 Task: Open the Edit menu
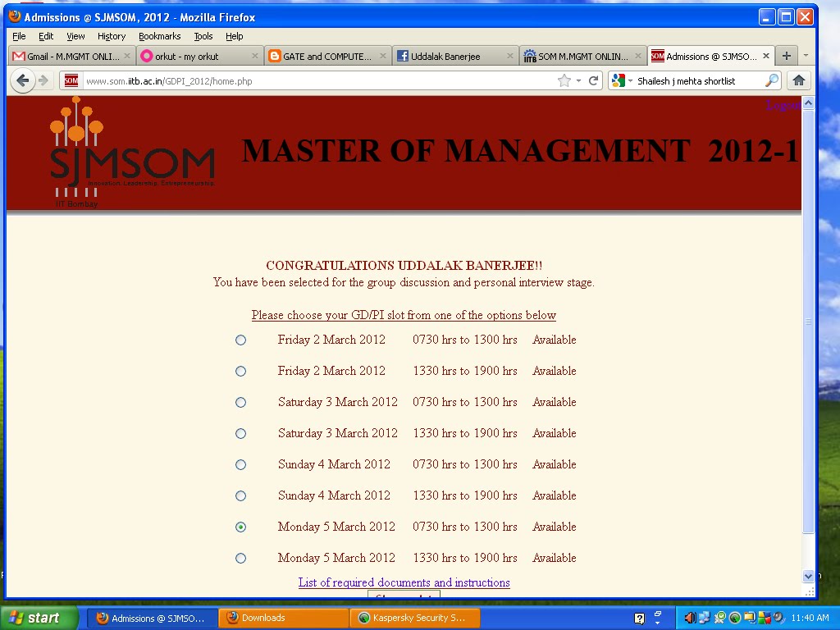tap(46, 36)
